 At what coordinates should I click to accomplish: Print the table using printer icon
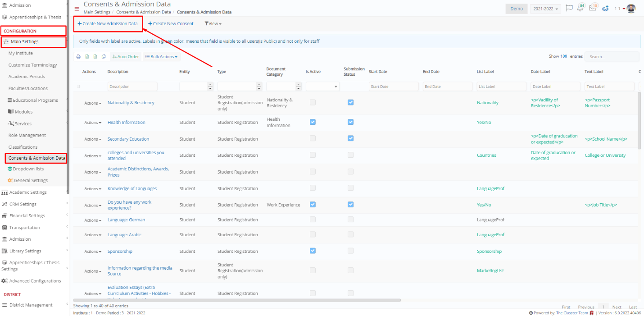(x=78, y=57)
